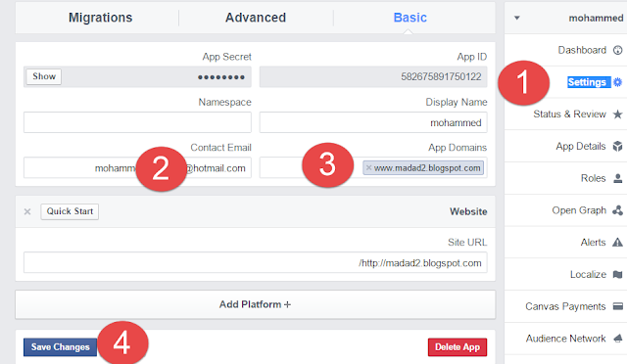Remove the www.madad2.blogspot.com domain tag
Viewport: 627px width, 364px height.
click(x=368, y=168)
